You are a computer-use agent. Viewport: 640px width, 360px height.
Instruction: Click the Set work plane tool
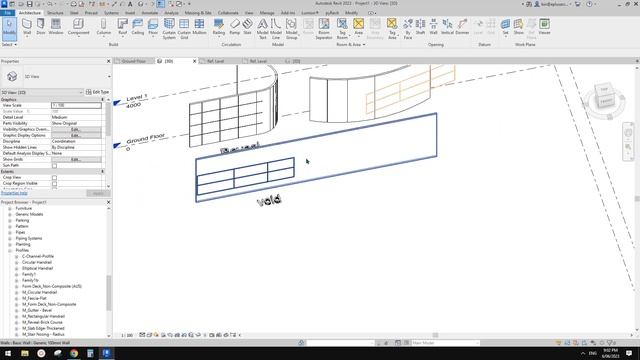505,27
